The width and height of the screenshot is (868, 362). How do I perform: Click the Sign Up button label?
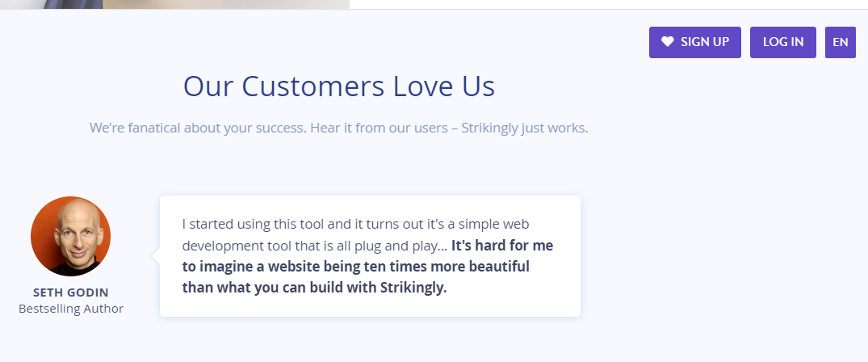tap(705, 42)
